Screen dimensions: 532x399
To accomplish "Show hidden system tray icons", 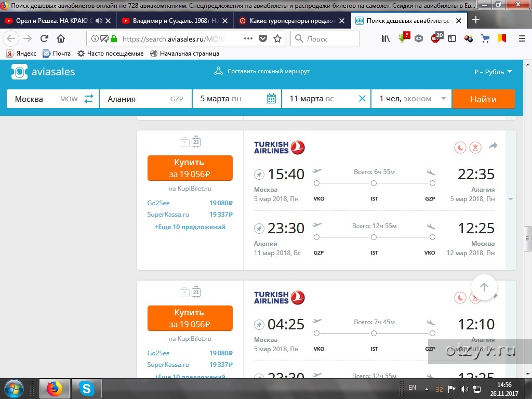I will point(427,389).
